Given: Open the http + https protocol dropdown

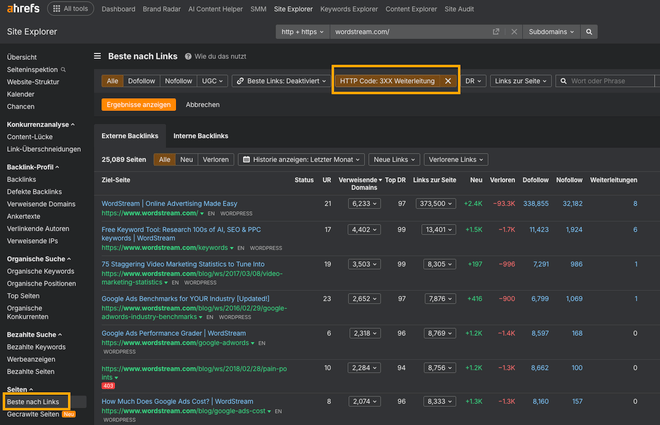Looking at the screenshot, I should click(302, 32).
